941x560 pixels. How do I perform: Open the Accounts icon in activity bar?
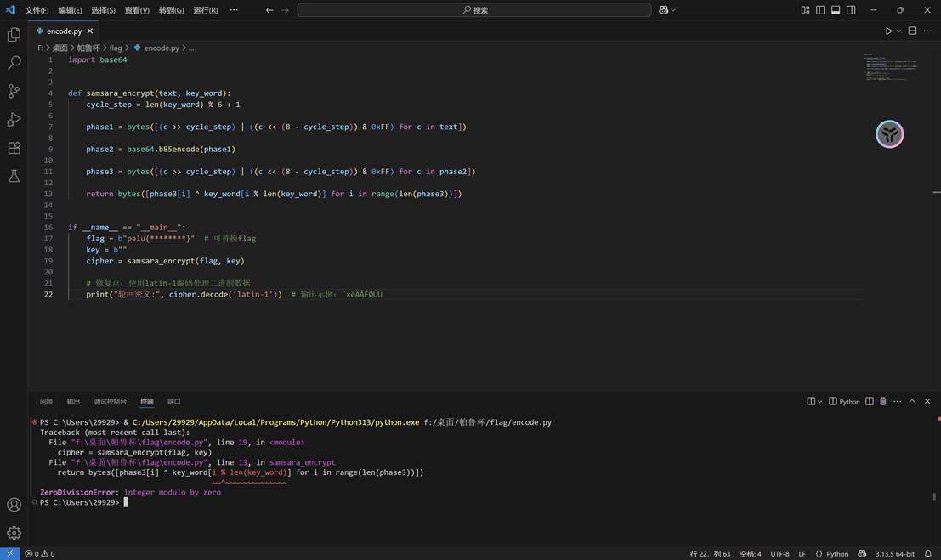pos(13,504)
